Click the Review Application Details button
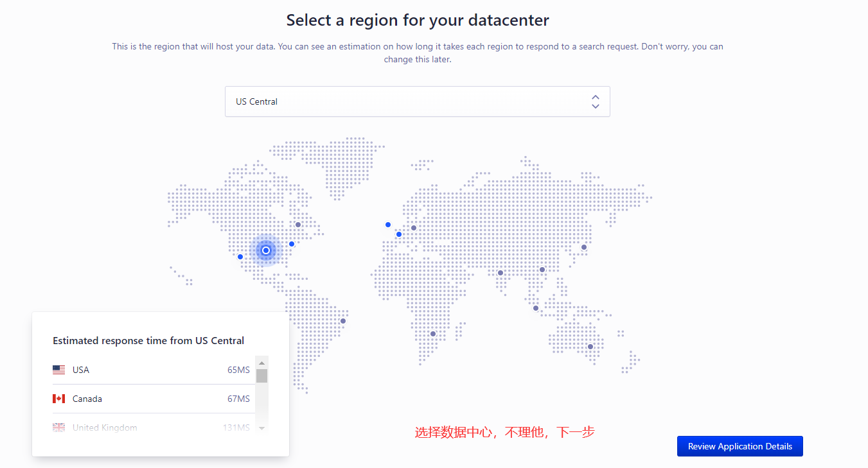Image resolution: width=868 pixels, height=468 pixels. coord(740,446)
